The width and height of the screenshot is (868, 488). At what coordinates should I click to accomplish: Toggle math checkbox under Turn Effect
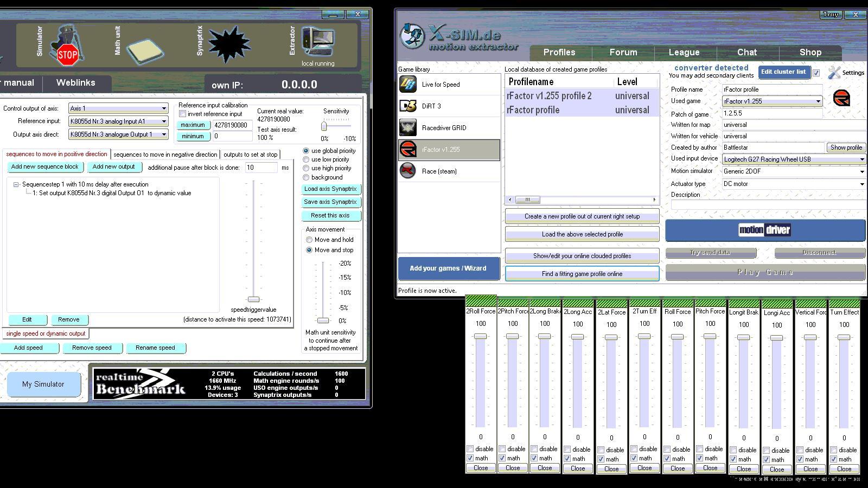pyautogui.click(x=834, y=459)
